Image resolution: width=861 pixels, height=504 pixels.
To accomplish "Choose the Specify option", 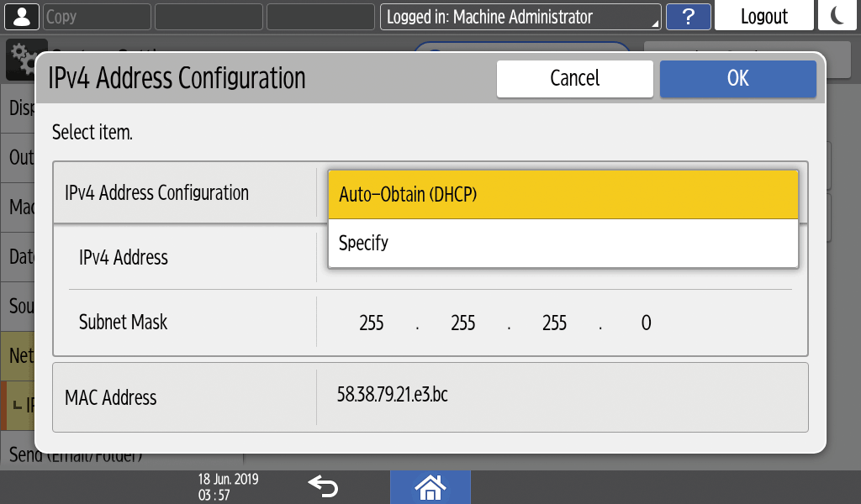I will pyautogui.click(x=563, y=244).
